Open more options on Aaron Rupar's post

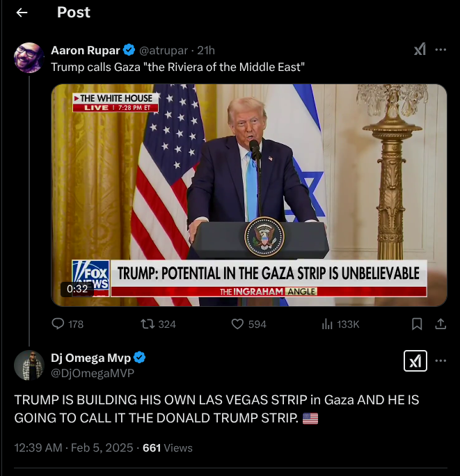pos(441,49)
